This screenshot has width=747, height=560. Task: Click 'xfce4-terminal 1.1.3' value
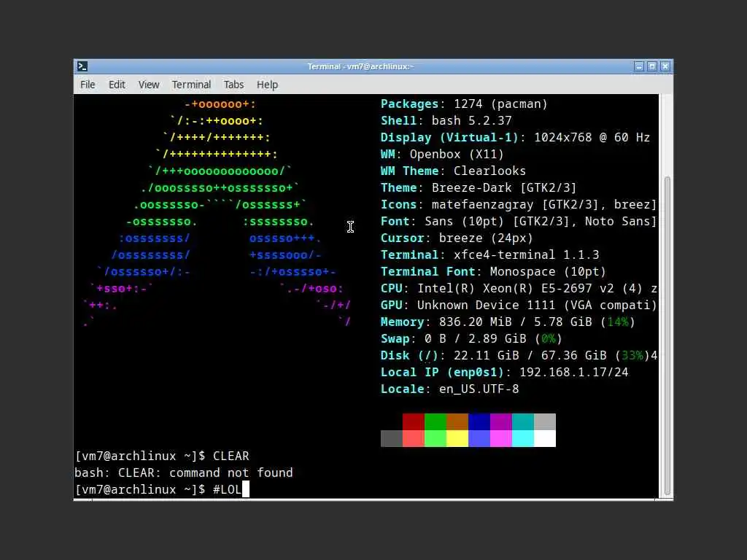pyautogui.click(x=527, y=254)
